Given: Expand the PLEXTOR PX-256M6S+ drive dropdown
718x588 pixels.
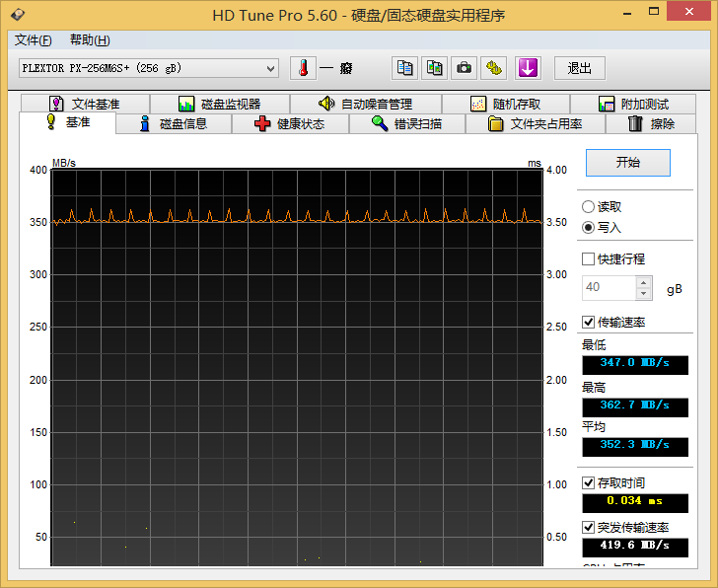Looking at the screenshot, I should 271,68.
